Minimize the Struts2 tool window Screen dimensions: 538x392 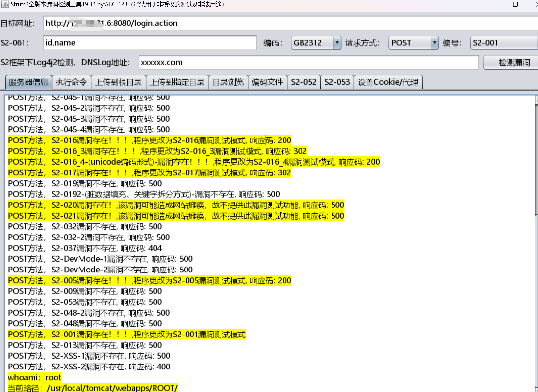[x=493, y=4]
